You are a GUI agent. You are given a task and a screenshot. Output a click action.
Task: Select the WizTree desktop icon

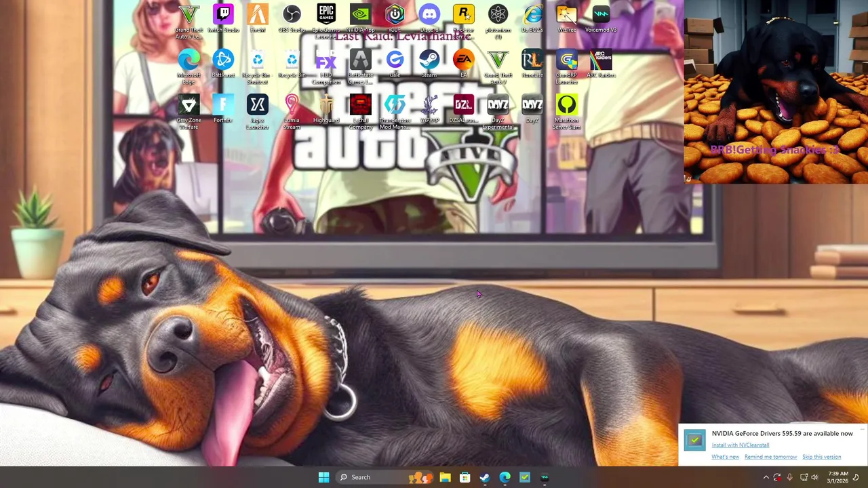(566, 18)
